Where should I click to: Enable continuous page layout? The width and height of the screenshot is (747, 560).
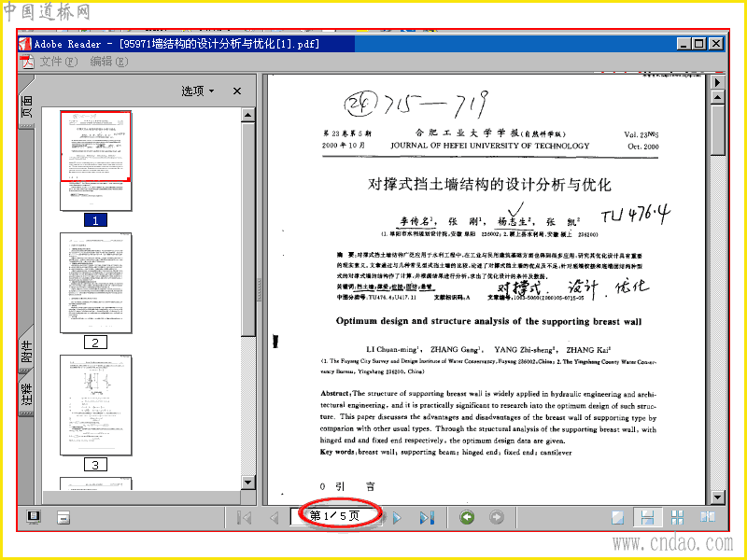point(647,518)
